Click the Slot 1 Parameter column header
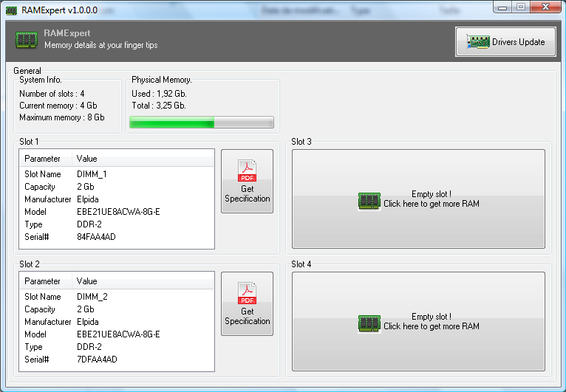The image size is (566, 392). point(46,159)
